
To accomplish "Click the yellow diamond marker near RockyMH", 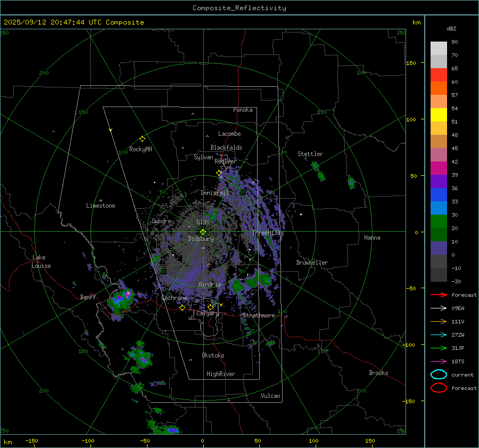I will [x=142, y=139].
